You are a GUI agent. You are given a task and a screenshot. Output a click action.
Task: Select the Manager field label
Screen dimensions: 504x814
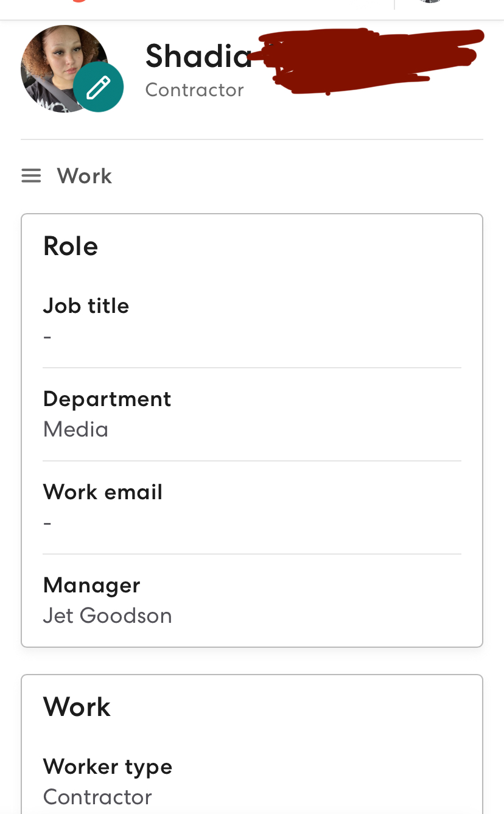point(91,585)
